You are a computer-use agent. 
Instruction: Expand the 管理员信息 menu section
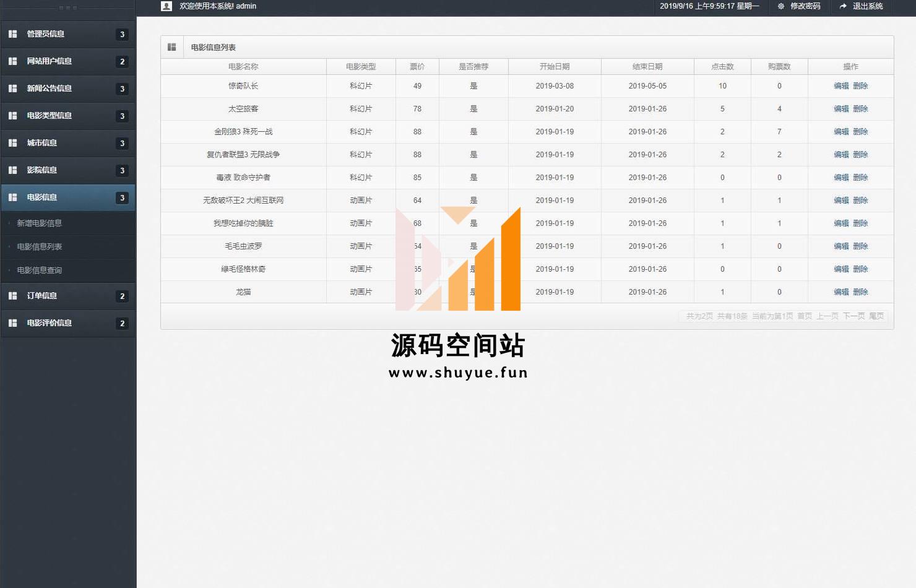pos(68,34)
